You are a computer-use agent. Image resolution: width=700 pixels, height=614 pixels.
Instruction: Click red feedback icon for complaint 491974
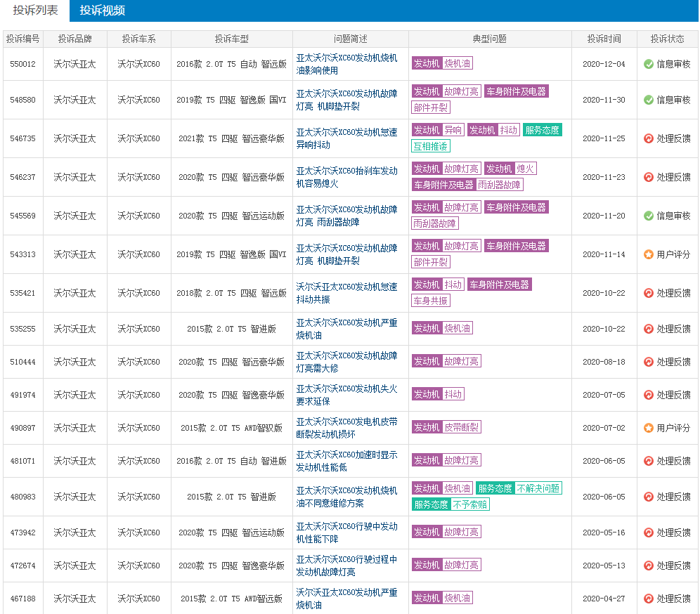[649, 395]
